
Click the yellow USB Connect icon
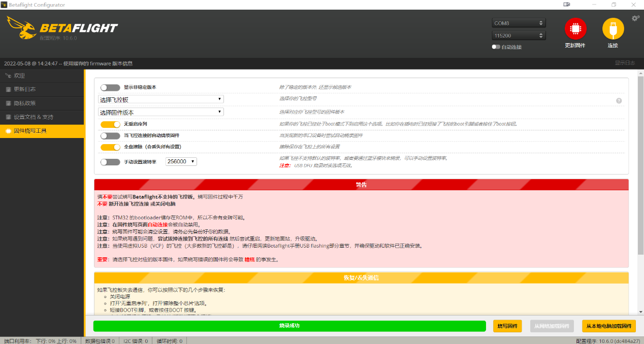(613, 29)
